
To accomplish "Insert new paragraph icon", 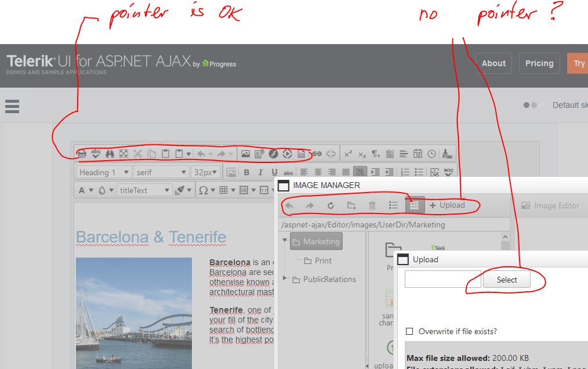I will click(x=376, y=154).
